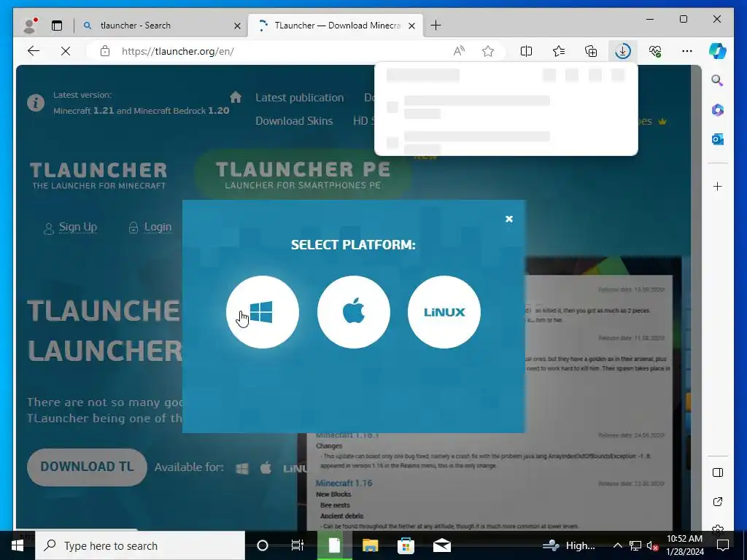Open Read aloud in address bar
Image resolution: width=747 pixels, height=560 pixels.
point(459,51)
